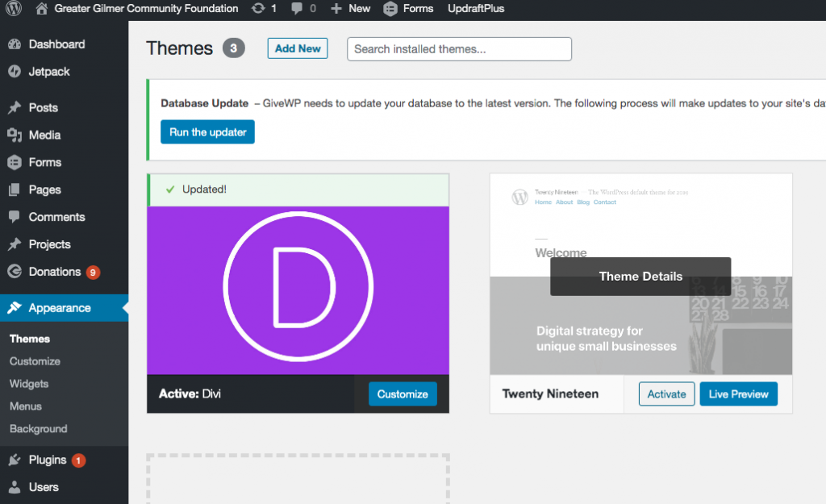This screenshot has width=826, height=504.
Task: Click the themes count badge 3
Action: [233, 48]
